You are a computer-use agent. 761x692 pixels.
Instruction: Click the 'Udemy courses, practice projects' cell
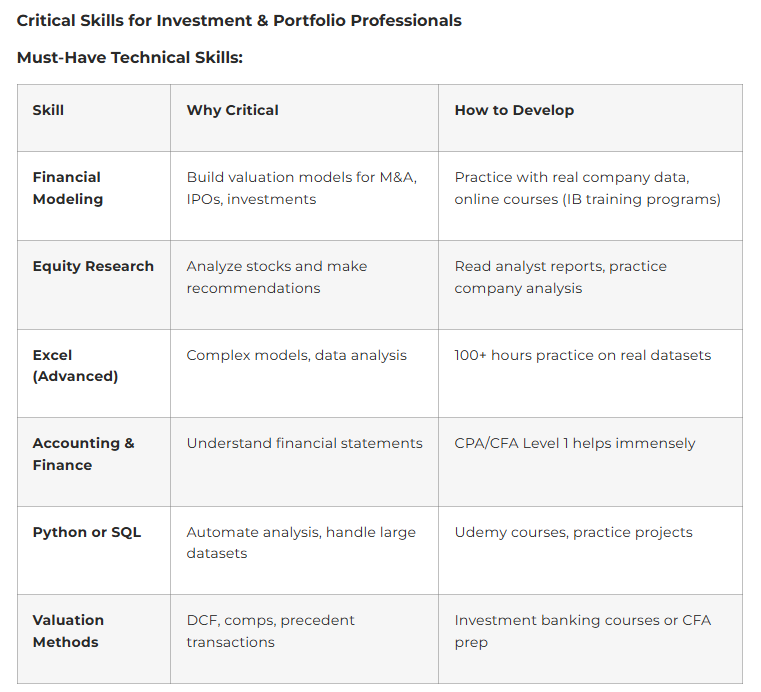click(x=573, y=532)
